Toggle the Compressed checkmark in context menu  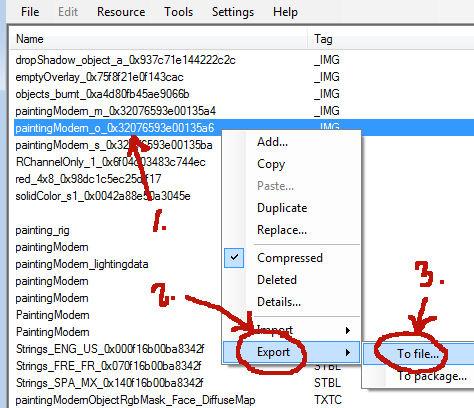pos(234,258)
